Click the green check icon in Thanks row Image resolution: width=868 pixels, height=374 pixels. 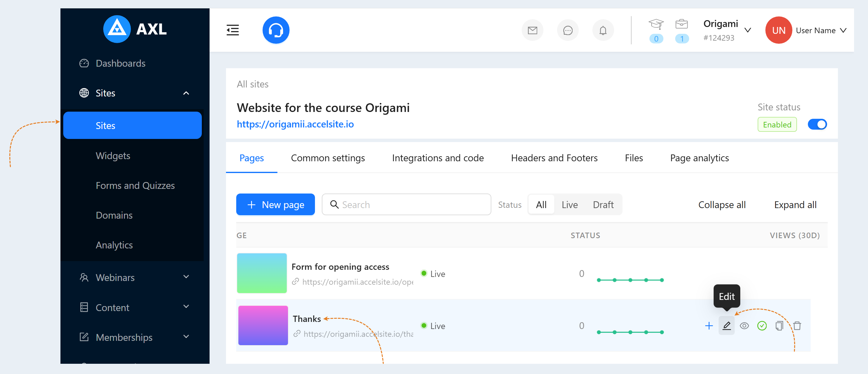click(762, 326)
